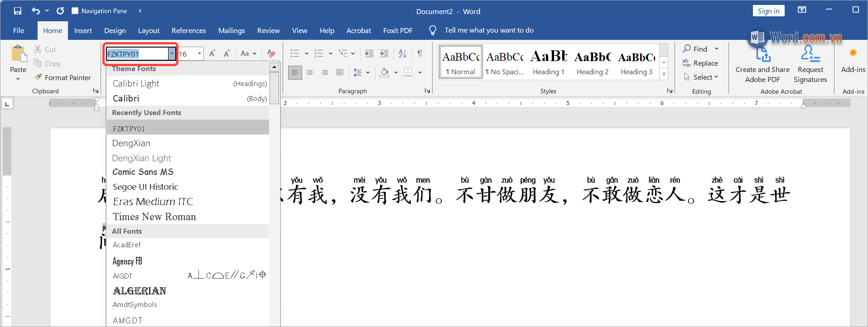Open the Mailings tab
Image resolution: width=868 pixels, height=327 pixels.
click(231, 30)
